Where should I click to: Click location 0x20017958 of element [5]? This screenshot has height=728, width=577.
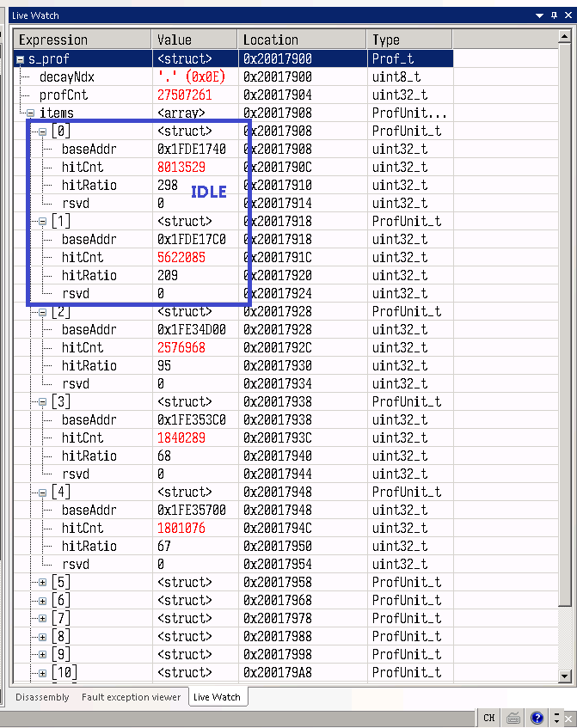tap(278, 583)
